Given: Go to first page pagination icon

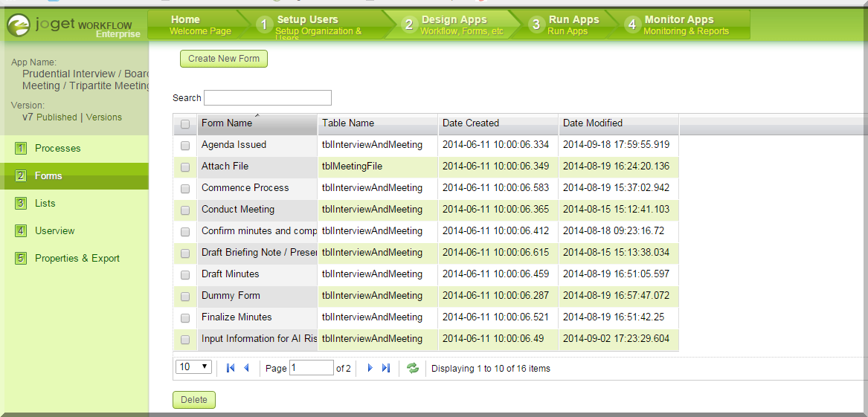Looking at the screenshot, I should [231, 368].
